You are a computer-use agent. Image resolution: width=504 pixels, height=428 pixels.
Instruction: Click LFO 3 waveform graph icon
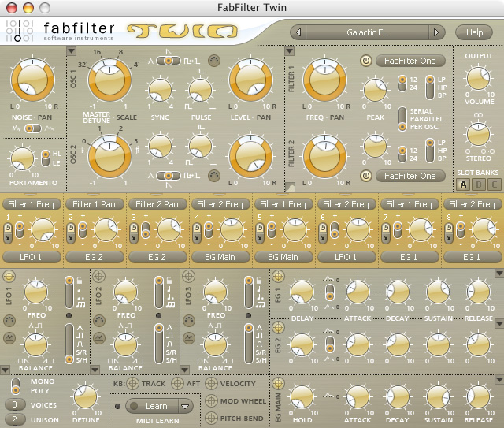coord(189,337)
